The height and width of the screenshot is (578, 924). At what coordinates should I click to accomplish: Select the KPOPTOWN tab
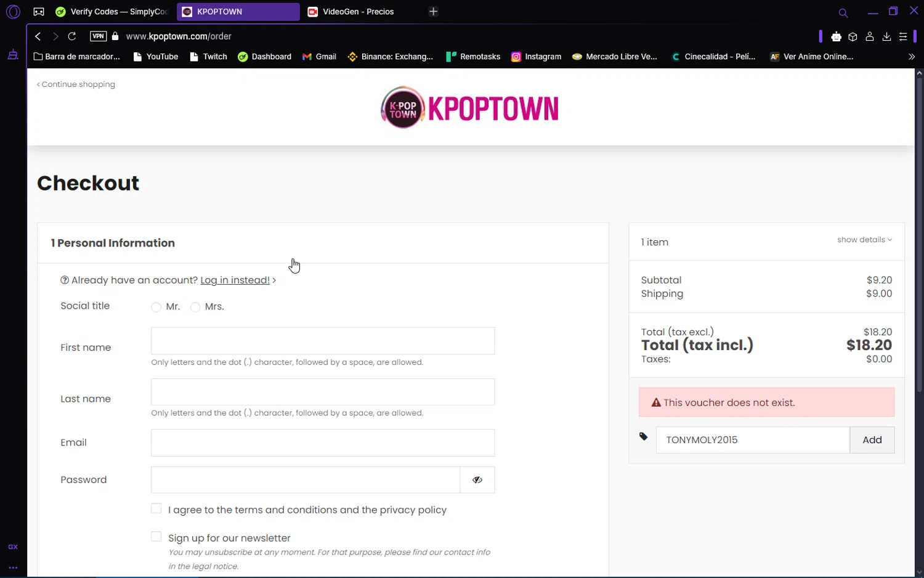[x=238, y=12]
